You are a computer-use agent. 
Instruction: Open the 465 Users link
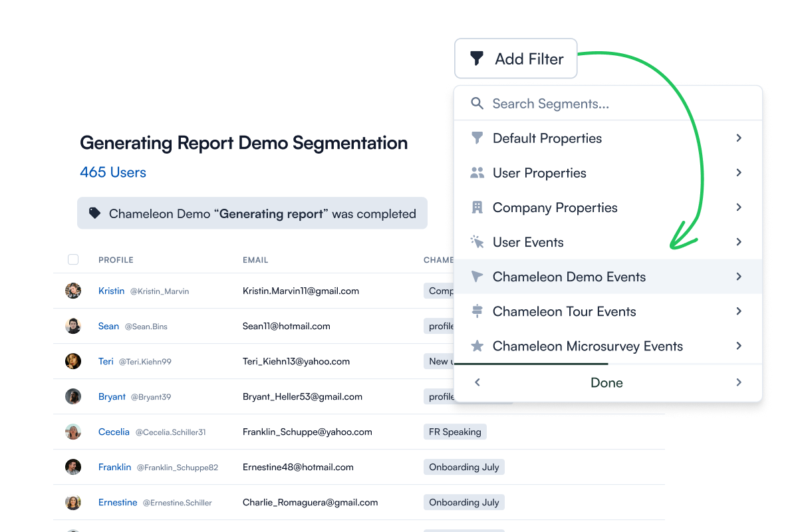coord(113,172)
